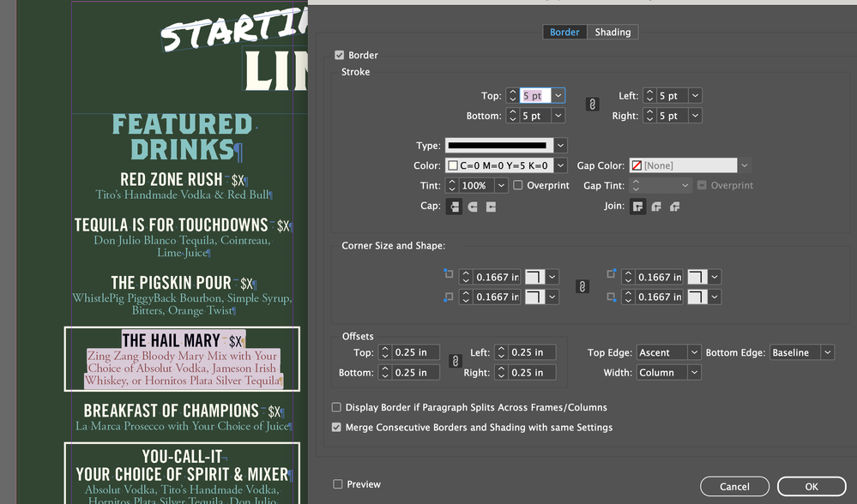Click the top-right corner size stepper
The image size is (857, 504).
pos(628,277)
